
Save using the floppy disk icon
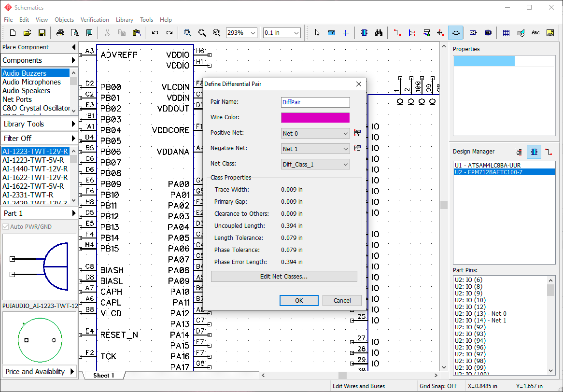pyautogui.click(x=42, y=33)
